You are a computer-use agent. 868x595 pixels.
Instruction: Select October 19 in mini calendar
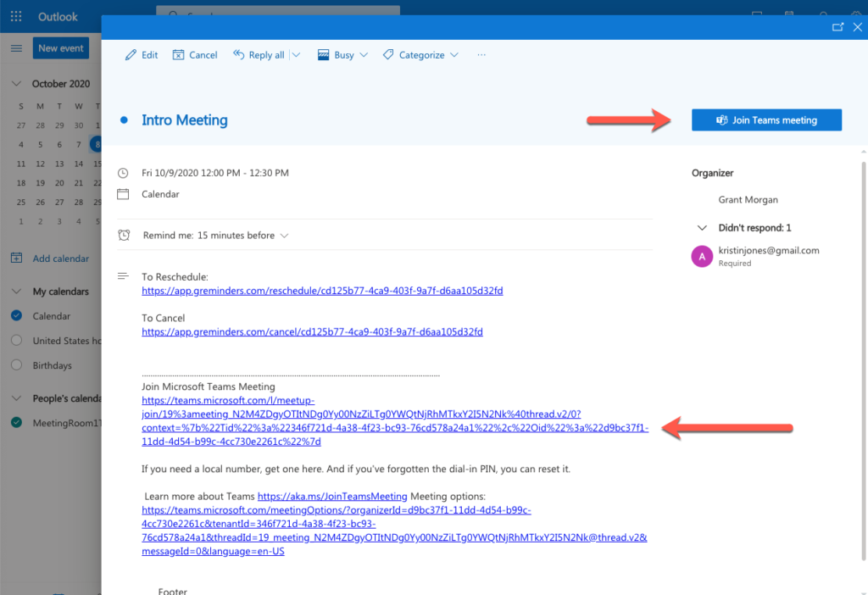pyautogui.click(x=41, y=182)
